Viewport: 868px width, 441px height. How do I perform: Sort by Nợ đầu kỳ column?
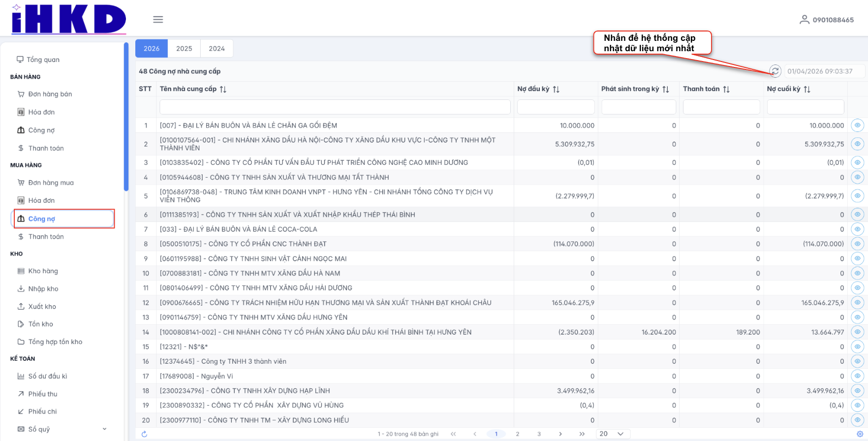[556, 89]
